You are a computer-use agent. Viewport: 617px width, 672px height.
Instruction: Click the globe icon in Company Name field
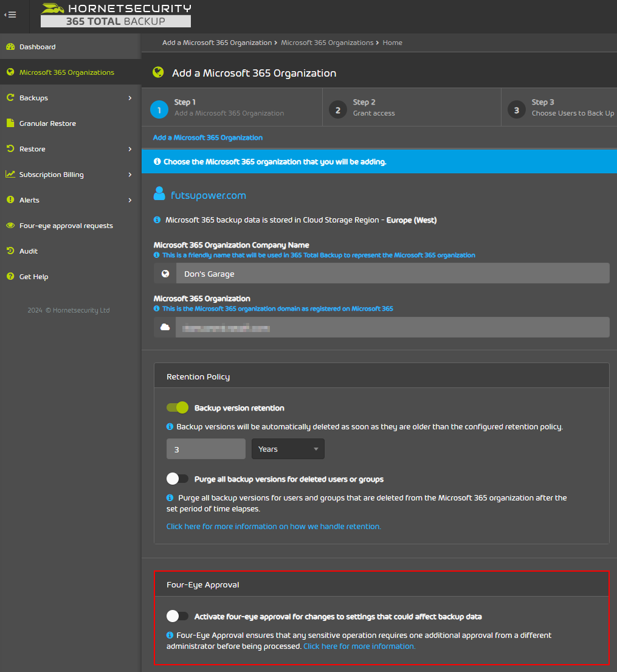(x=165, y=274)
